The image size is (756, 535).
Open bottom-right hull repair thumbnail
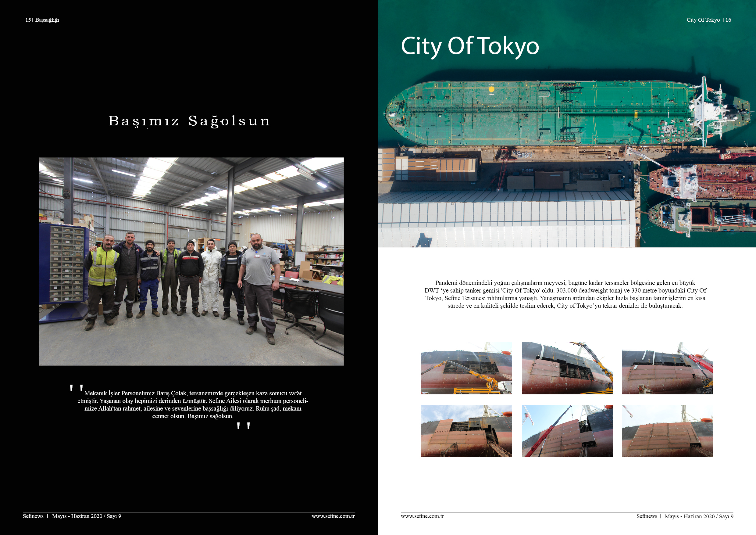pos(667,431)
